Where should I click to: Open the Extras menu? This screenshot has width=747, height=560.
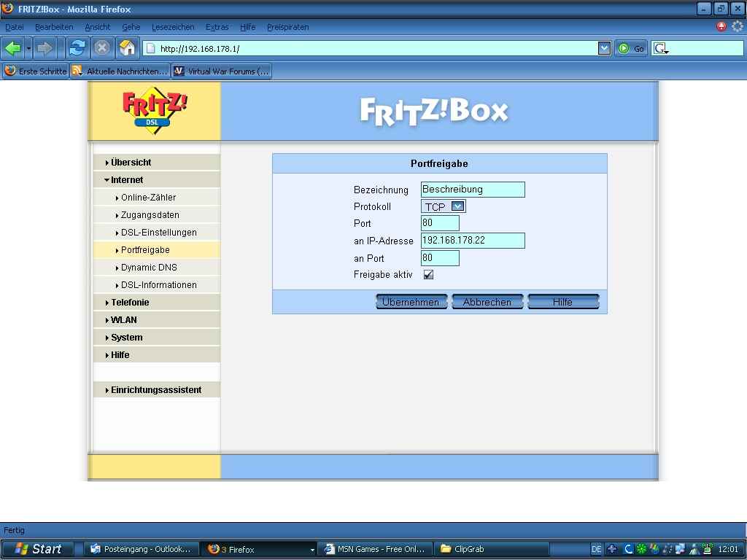point(217,27)
